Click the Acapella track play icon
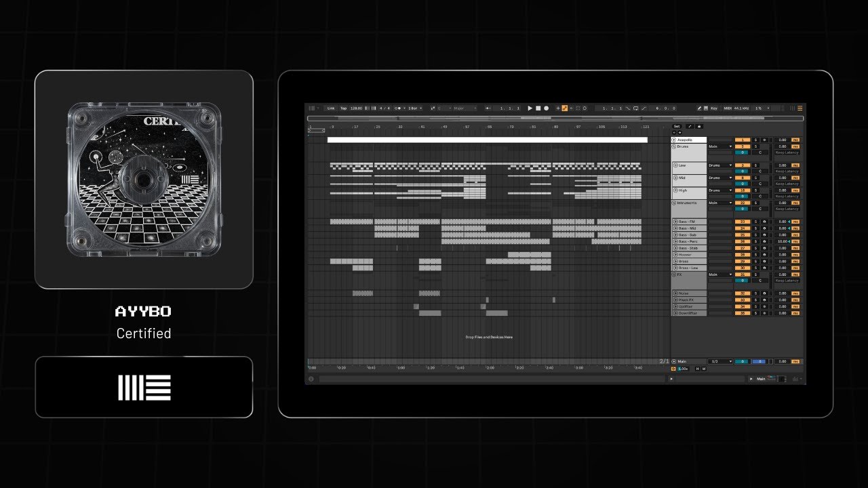The width and height of the screenshot is (868, 488). pyautogui.click(x=673, y=140)
